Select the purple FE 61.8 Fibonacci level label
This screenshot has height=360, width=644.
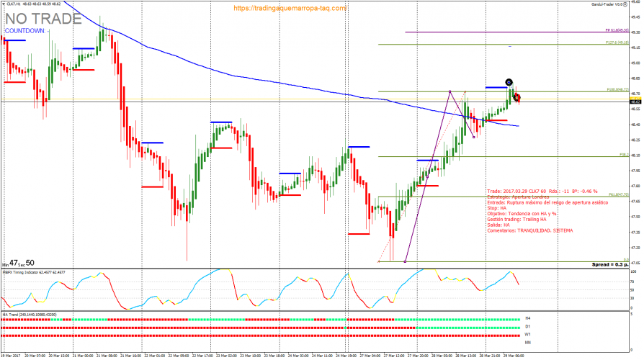point(617,32)
